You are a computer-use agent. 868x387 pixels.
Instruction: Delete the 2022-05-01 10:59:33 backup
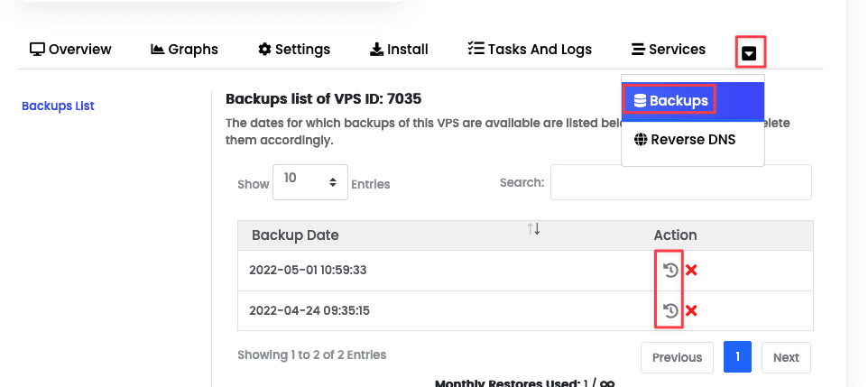(691, 271)
